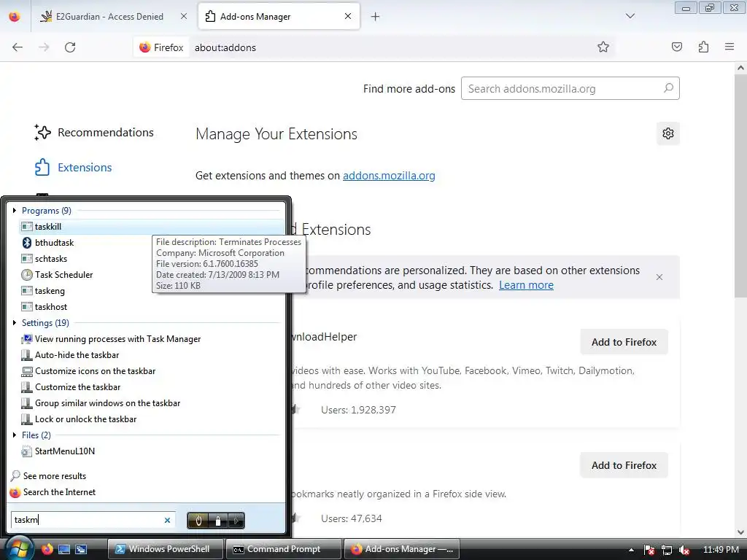Clear the Start menu search with the X
Image resolution: width=747 pixels, height=560 pixels.
click(167, 520)
